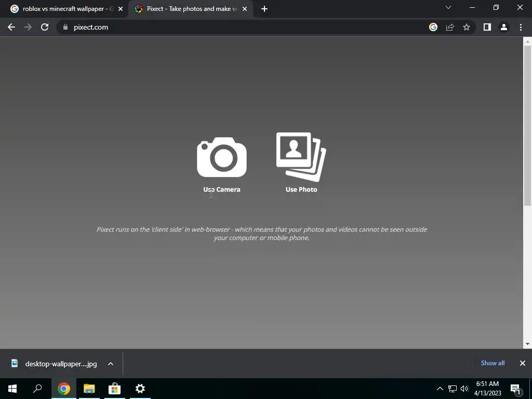The width and height of the screenshot is (532, 399).
Task: Open the notification center icon
Action: tap(515, 389)
